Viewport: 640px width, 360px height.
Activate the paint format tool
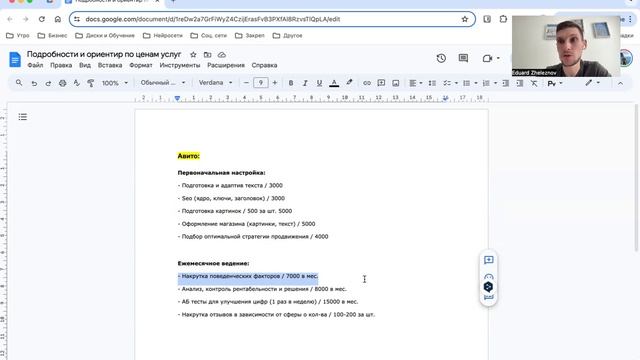91,83
